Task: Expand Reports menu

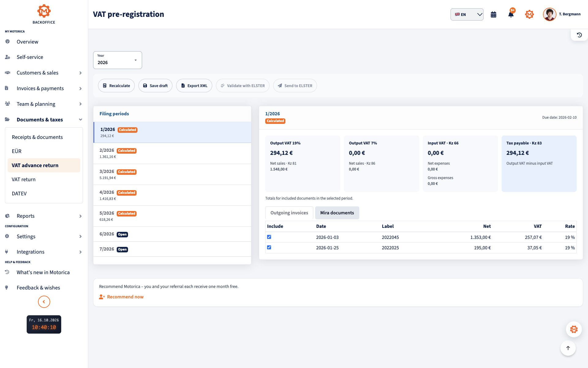Action: (x=44, y=216)
